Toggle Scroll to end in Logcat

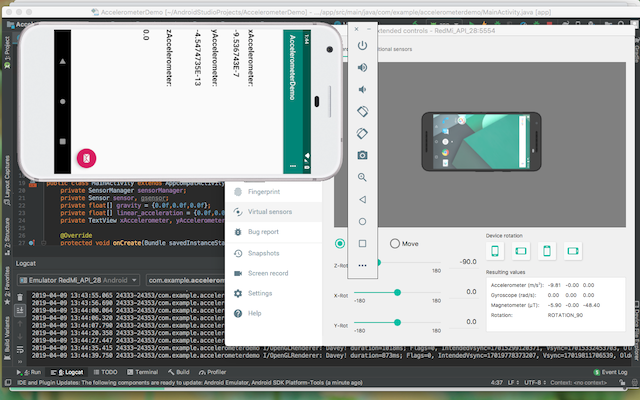(x=20, y=311)
